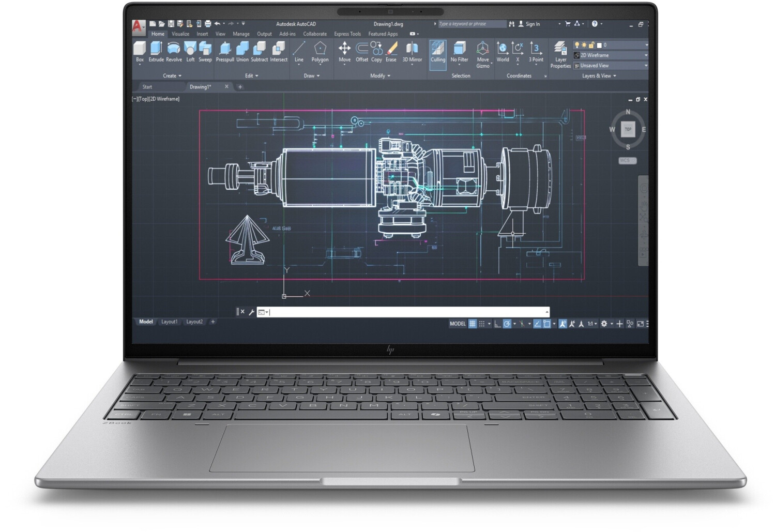Switch to the Visualize ribbon tab
The image size is (775, 532).
(180, 34)
